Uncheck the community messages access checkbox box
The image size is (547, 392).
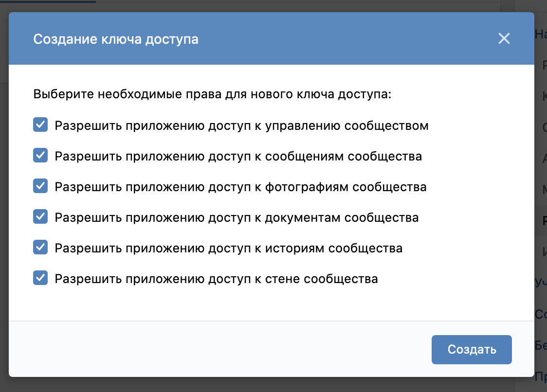(40, 156)
